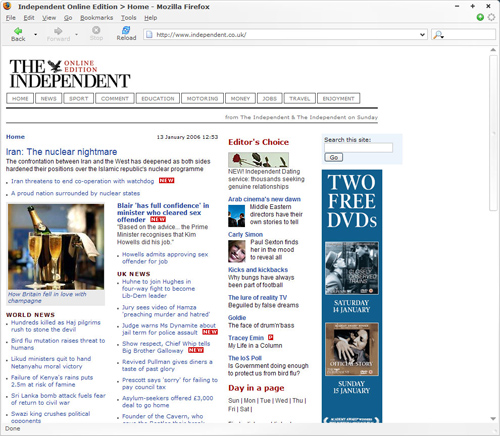The width and height of the screenshot is (500, 436).
Task: Click the page icon in address bar
Action: (x=150, y=34)
